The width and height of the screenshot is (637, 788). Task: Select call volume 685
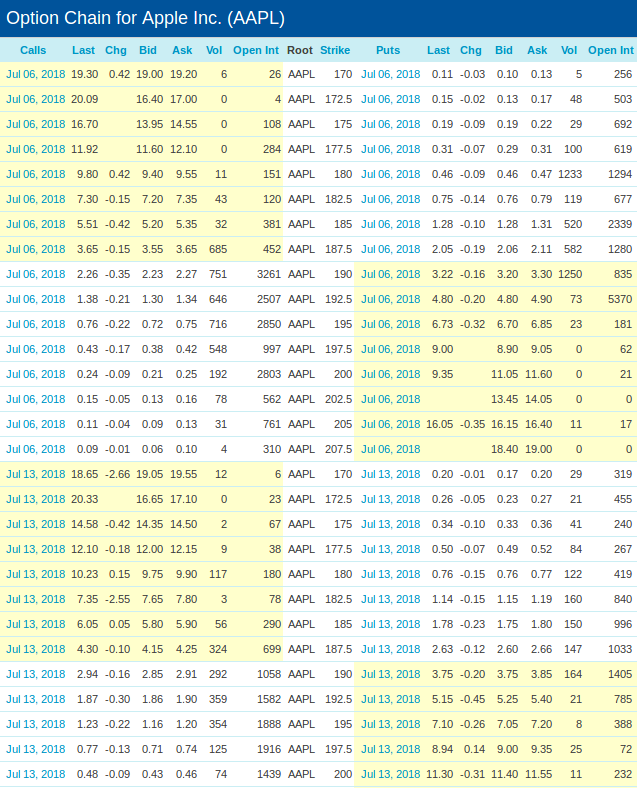[x=218, y=249]
